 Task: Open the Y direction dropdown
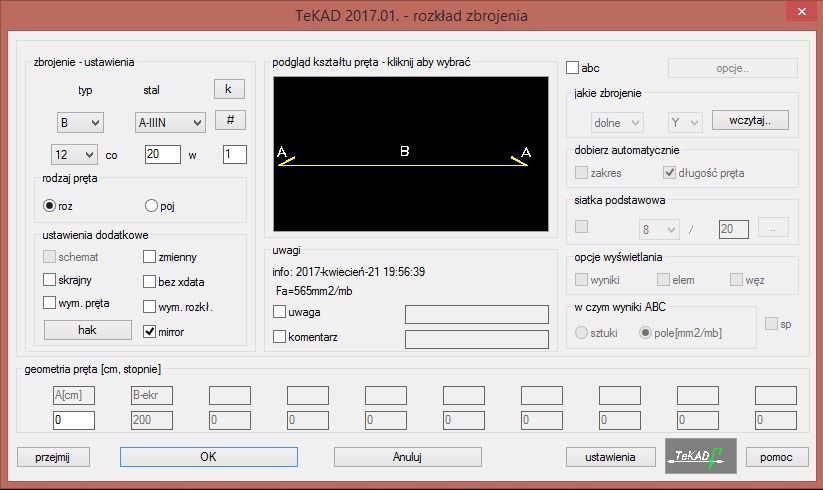[x=685, y=123]
